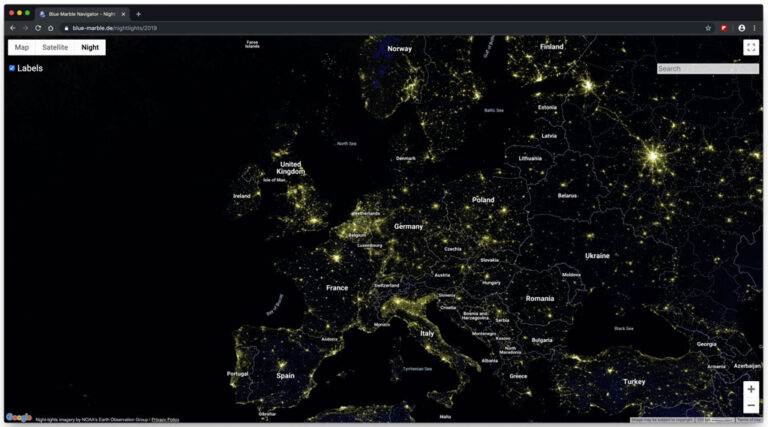Click the red browser extension icon
The width and height of the screenshot is (768, 427).
[x=724, y=28]
